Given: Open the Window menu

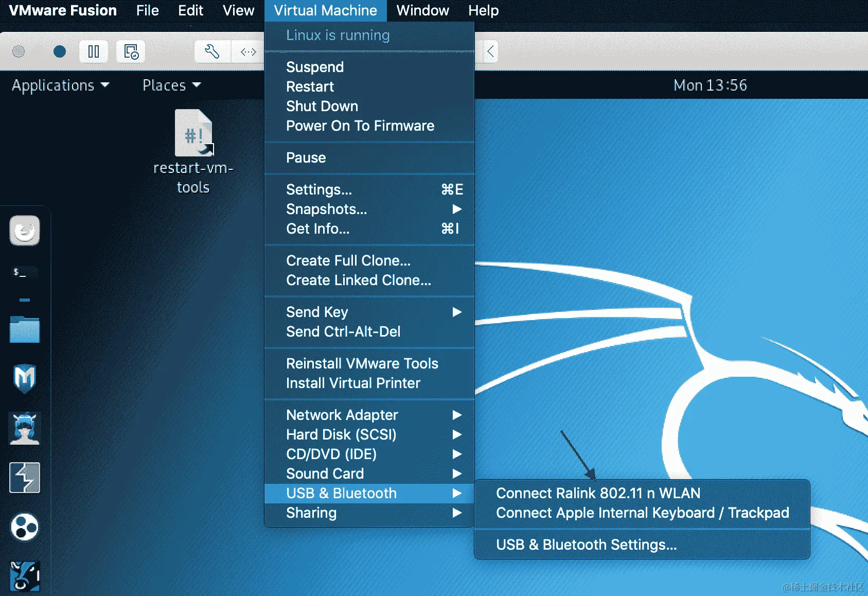Looking at the screenshot, I should (422, 10).
